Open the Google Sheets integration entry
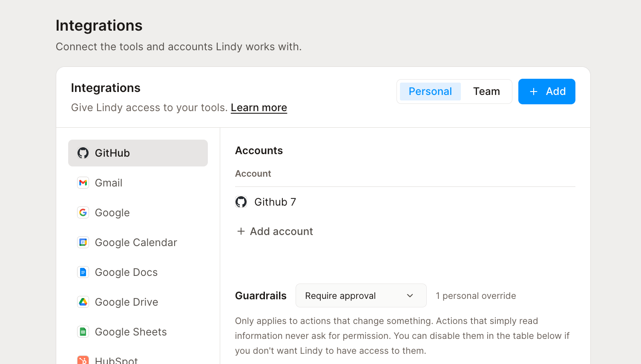This screenshot has width=641, height=364. click(138, 332)
